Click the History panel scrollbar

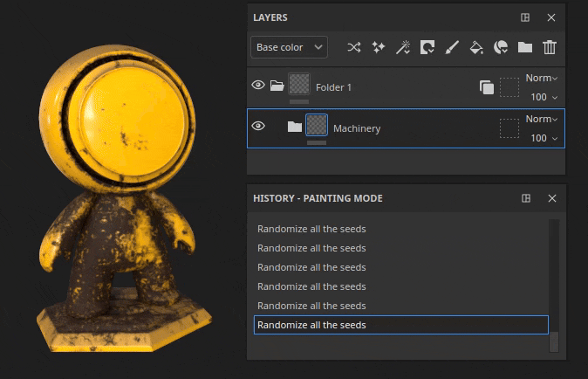tap(553, 341)
